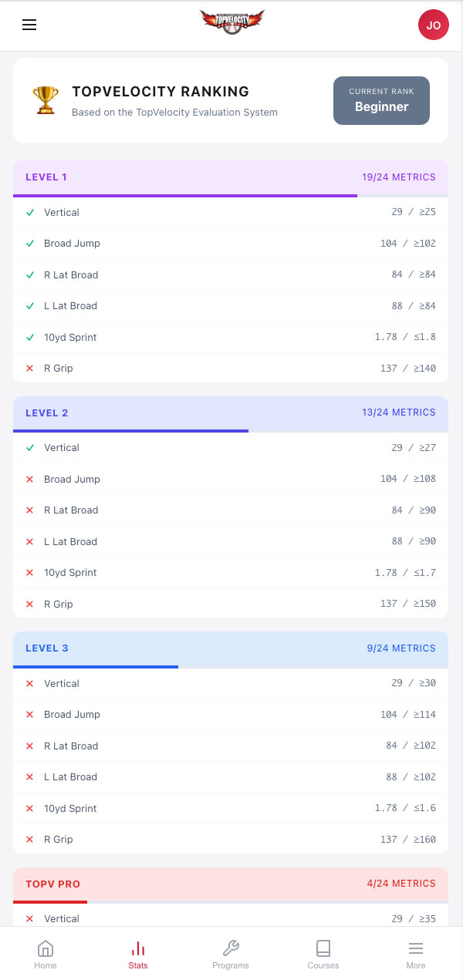
Task: Click the trophy icon beside TopVelocity Ranking
Action: click(45, 99)
